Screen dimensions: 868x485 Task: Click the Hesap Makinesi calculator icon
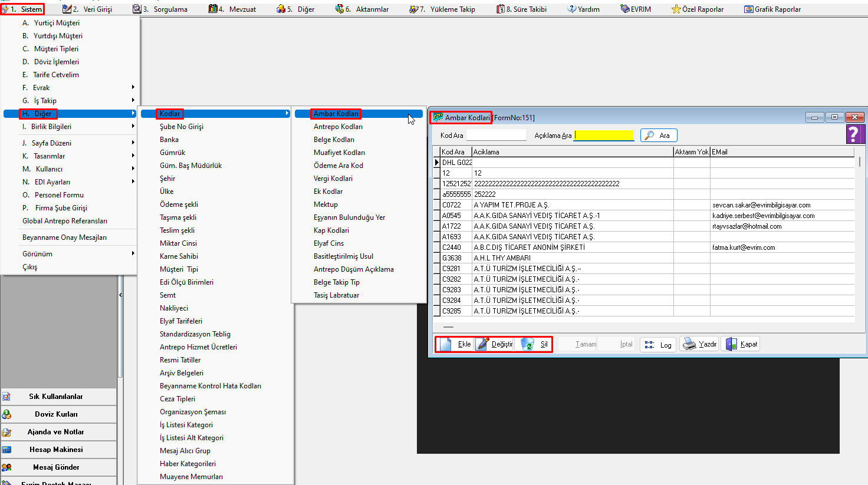click(x=6, y=450)
